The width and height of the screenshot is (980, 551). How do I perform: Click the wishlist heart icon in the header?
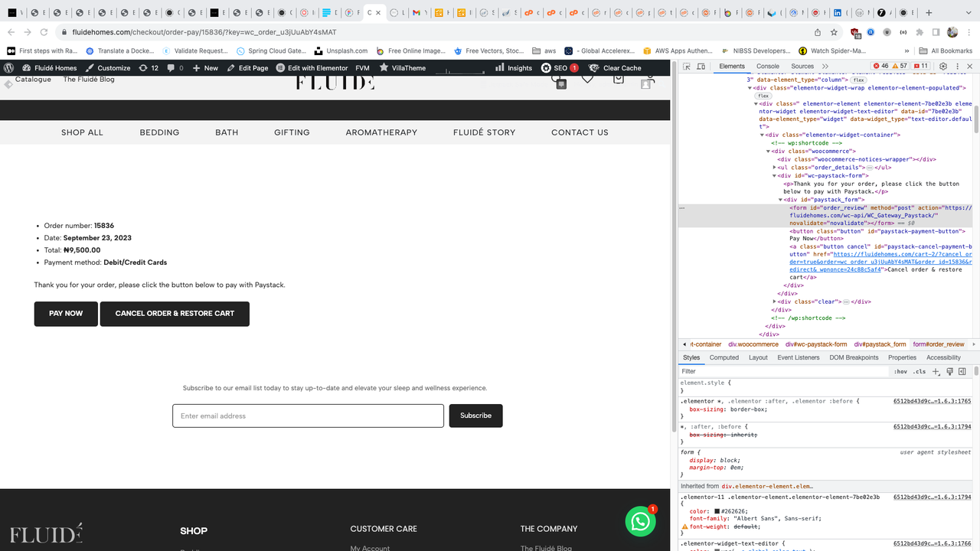(587, 79)
